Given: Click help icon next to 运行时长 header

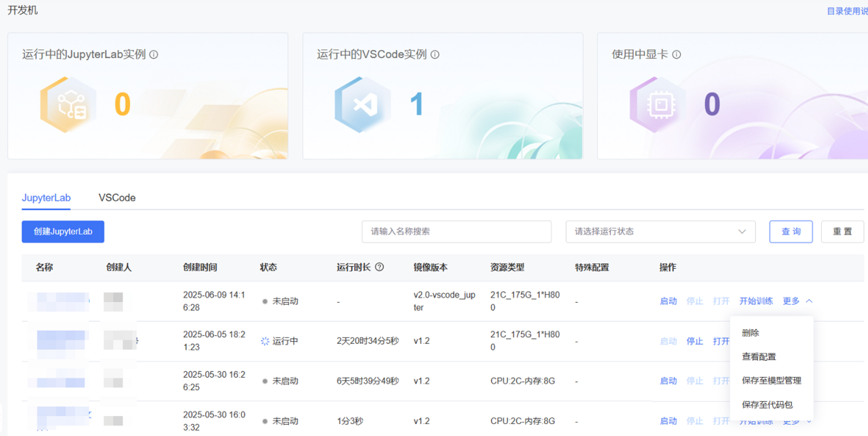Looking at the screenshot, I should click(379, 267).
